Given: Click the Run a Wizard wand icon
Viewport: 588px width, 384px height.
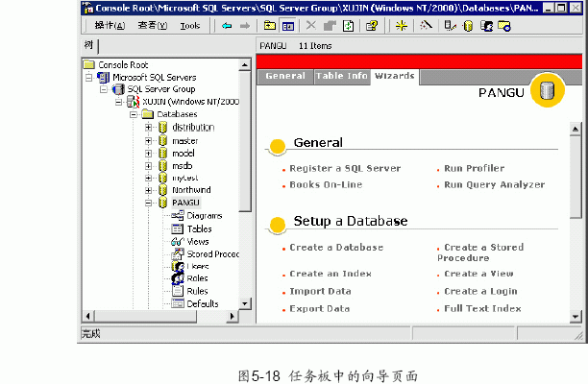Looking at the screenshot, I should (426, 26).
